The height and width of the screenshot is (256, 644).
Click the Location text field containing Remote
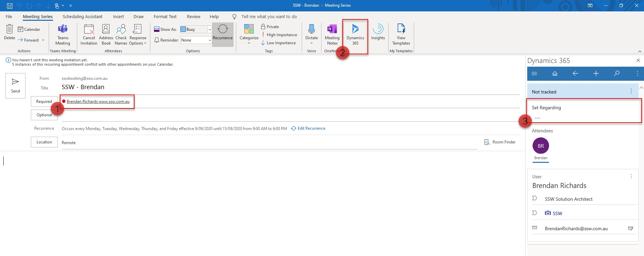(x=268, y=143)
